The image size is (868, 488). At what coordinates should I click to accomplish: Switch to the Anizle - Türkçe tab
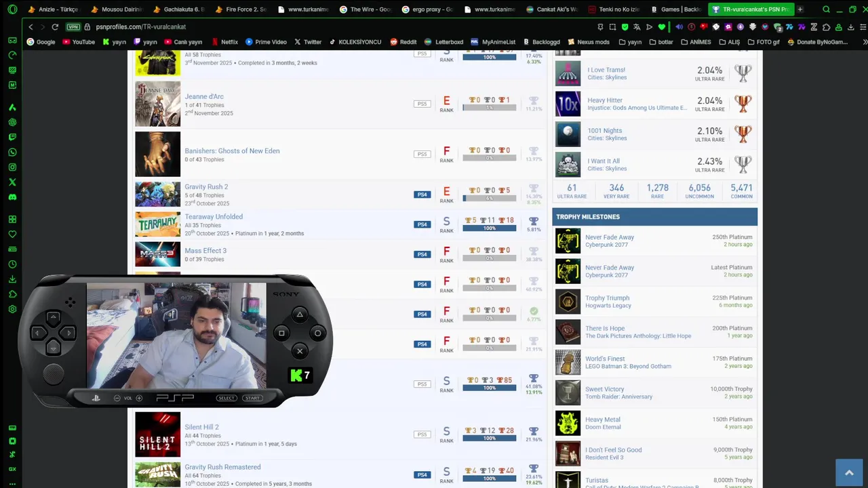54,9
